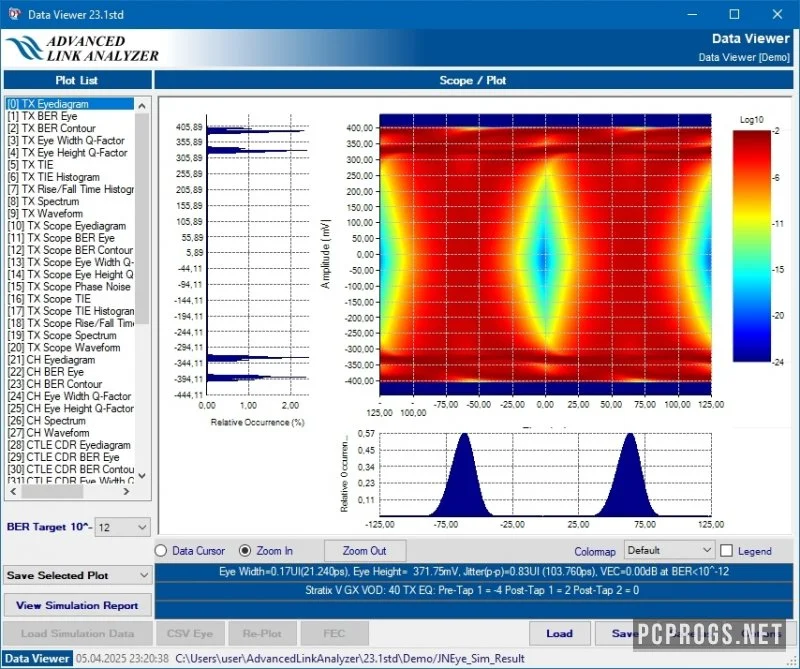Select the Zoom In radio button
The width and height of the screenshot is (800, 669).
(x=245, y=551)
